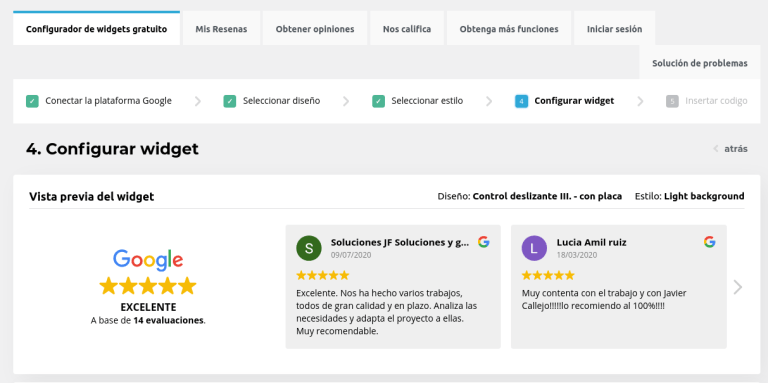The width and height of the screenshot is (768, 383).
Task: Click the review date 09/07/2020
Action: click(x=351, y=255)
